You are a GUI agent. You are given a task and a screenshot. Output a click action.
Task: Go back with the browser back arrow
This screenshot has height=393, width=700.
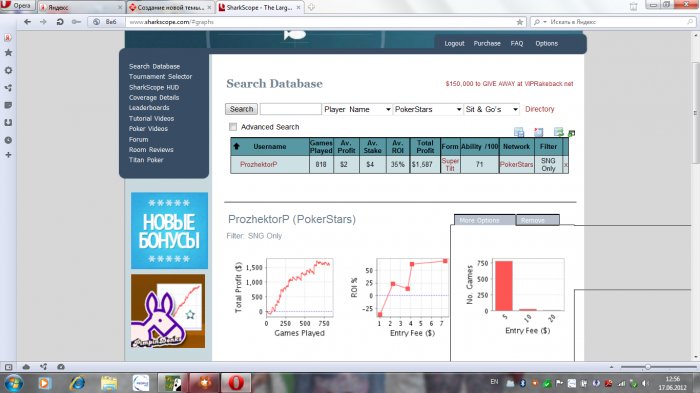coord(28,21)
